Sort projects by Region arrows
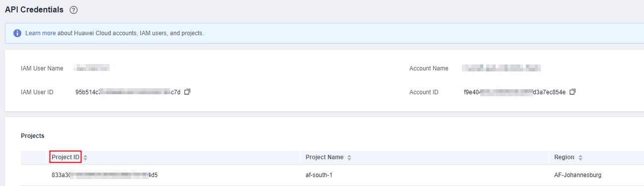Image resolution: width=644 pixels, height=186 pixels. 580,157
